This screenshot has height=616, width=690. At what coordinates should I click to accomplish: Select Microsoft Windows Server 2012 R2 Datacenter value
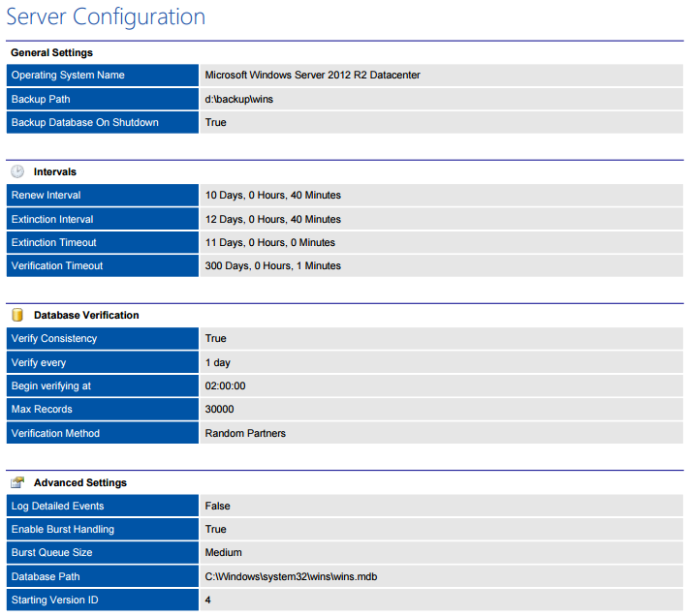312,76
